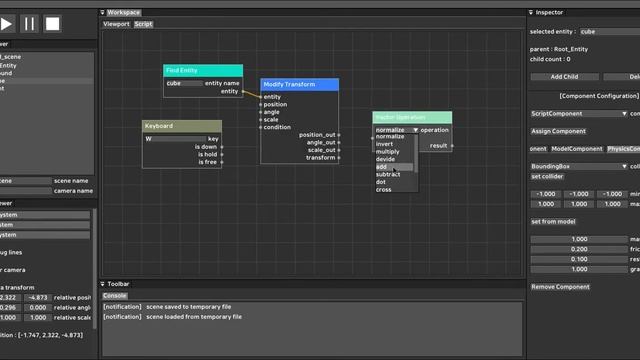Click the scene saved notification line
The width and height of the screenshot is (640, 360).
(167, 307)
